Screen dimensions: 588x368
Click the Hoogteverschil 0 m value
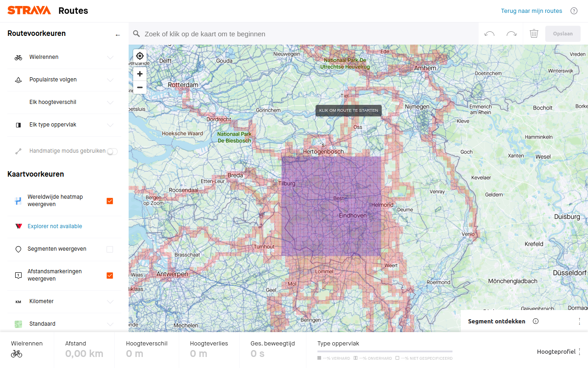pyautogui.click(x=135, y=354)
